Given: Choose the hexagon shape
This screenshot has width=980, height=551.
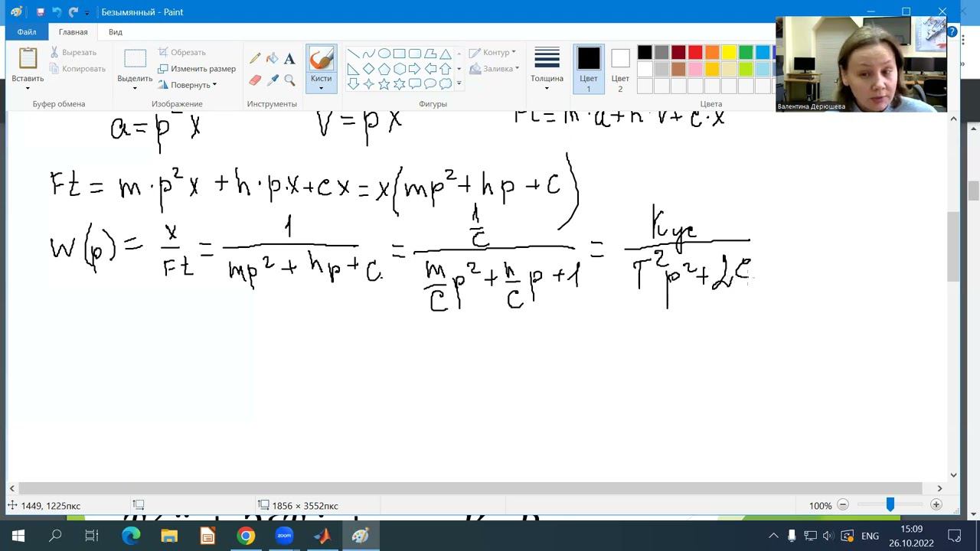Looking at the screenshot, I should 399,69.
